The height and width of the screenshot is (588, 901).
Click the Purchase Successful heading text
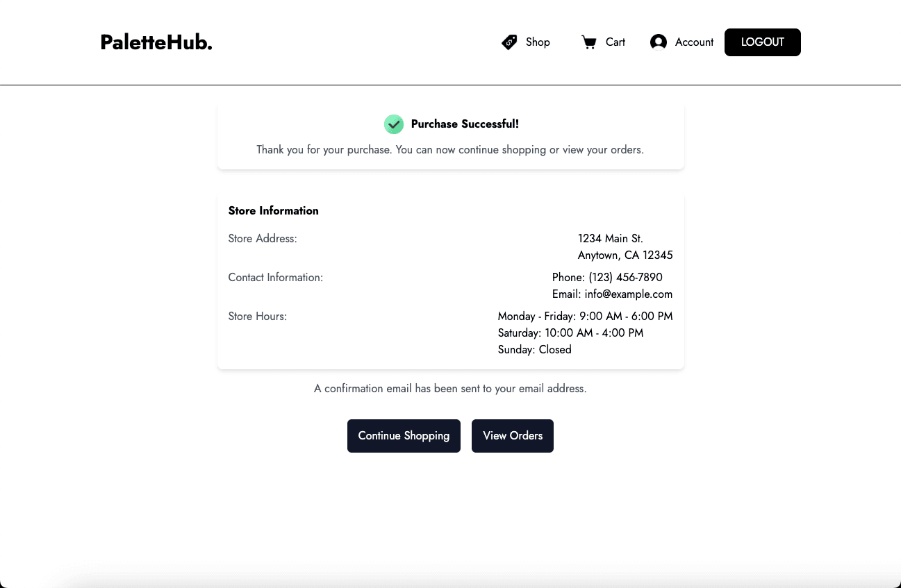point(465,124)
